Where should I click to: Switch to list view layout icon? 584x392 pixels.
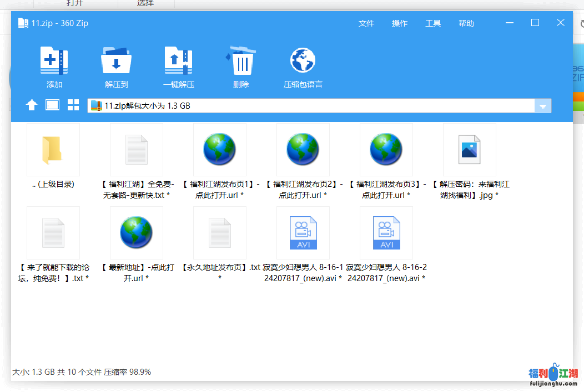click(x=52, y=105)
